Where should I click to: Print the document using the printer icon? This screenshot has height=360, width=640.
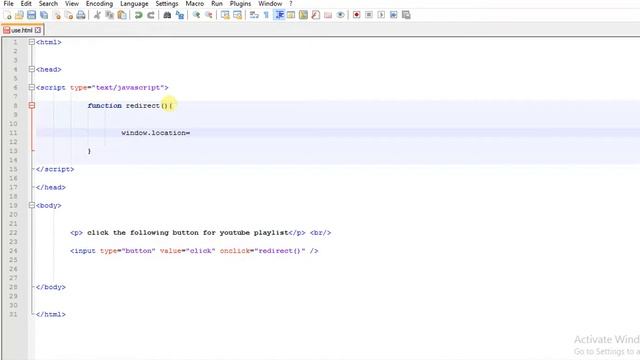coord(81,15)
